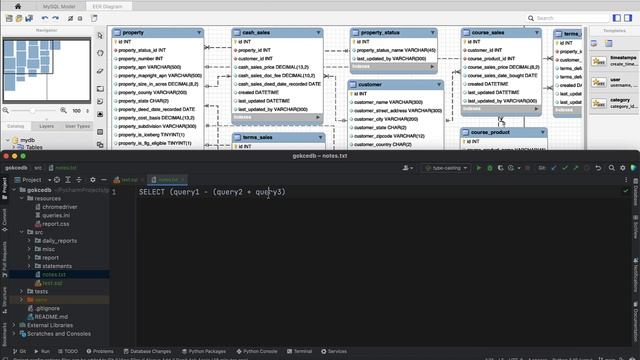Click the Git commit checkmark icon
Screen dimensions: 640x360
(565, 168)
